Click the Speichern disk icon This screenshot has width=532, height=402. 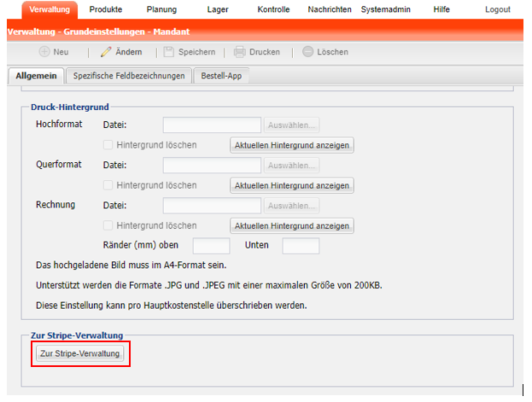click(x=170, y=52)
